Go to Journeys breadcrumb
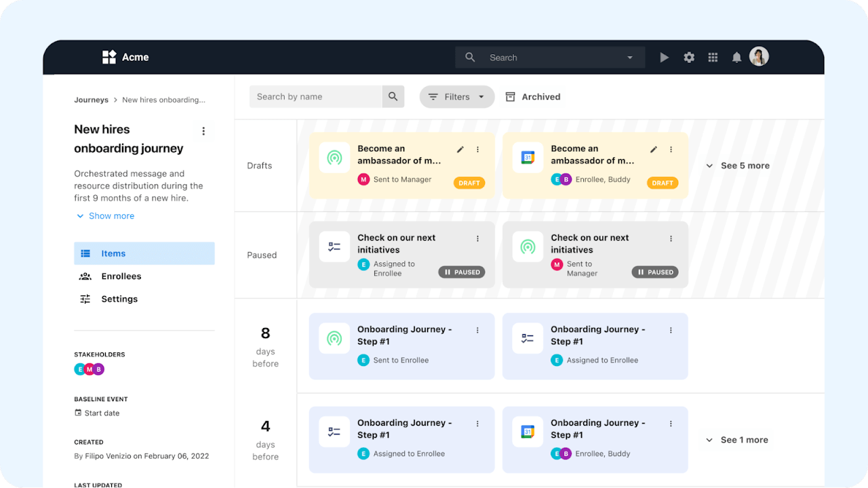868x488 pixels. 91,100
